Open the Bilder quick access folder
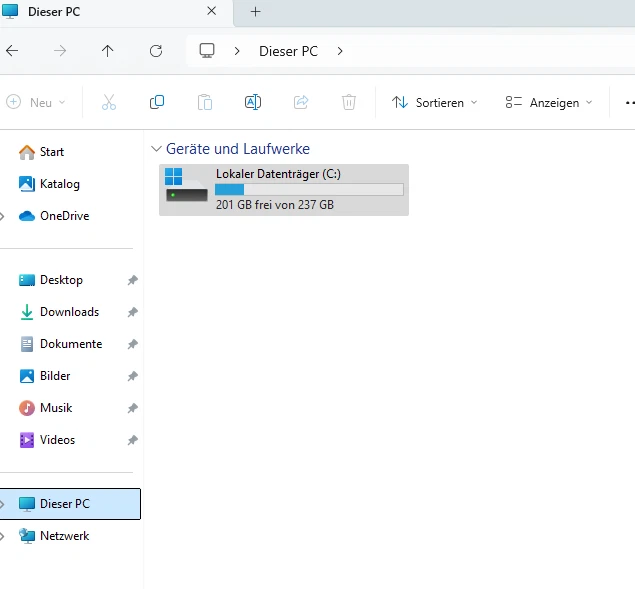 click(45, 376)
